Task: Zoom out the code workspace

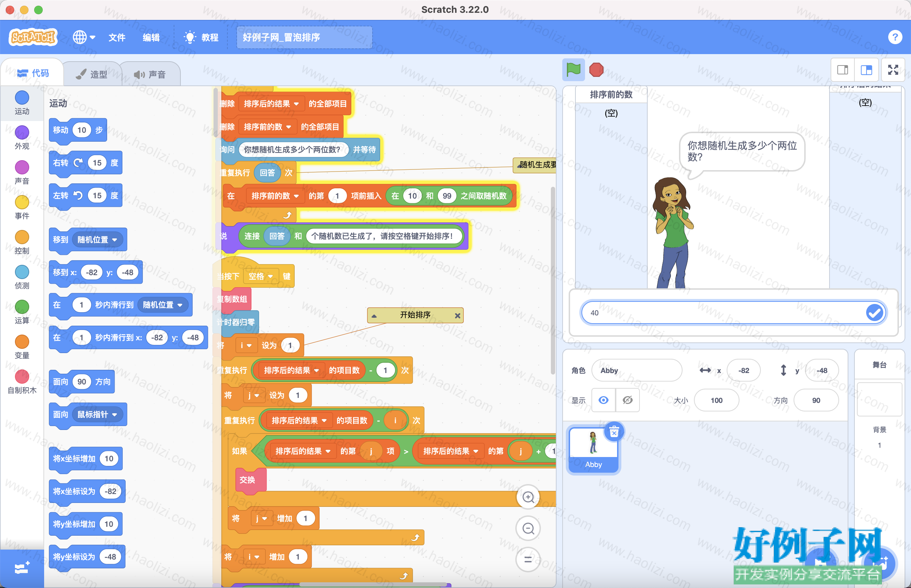Action: (528, 528)
